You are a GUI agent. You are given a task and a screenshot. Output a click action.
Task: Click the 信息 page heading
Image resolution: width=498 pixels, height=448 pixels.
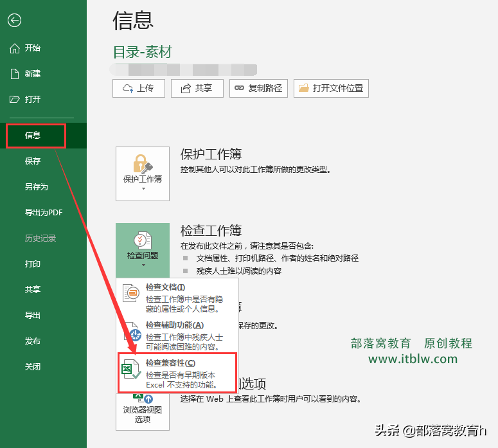[x=134, y=21]
